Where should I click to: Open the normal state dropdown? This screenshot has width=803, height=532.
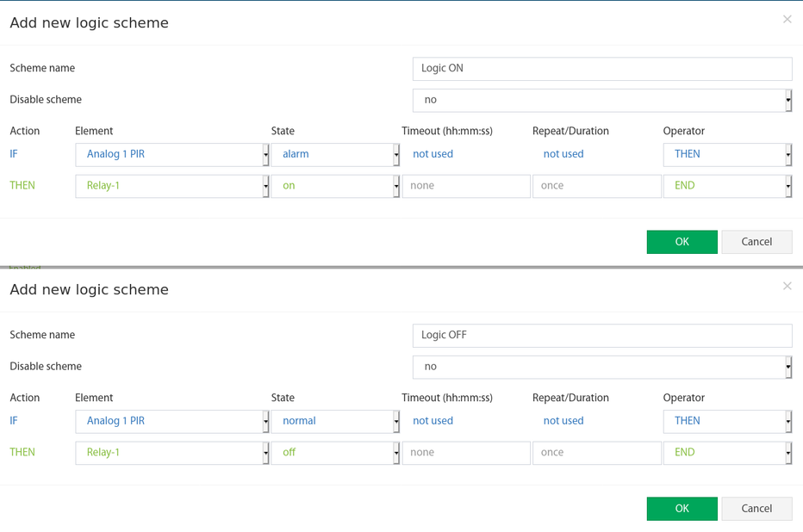[335, 422]
